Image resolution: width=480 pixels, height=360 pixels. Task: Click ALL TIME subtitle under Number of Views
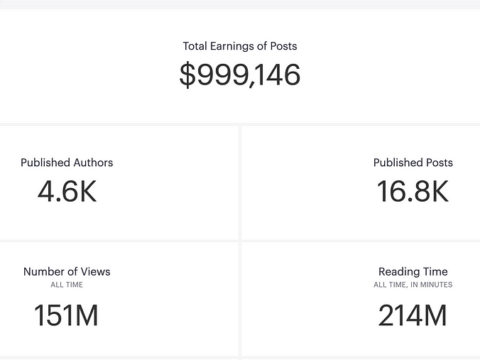(67, 285)
